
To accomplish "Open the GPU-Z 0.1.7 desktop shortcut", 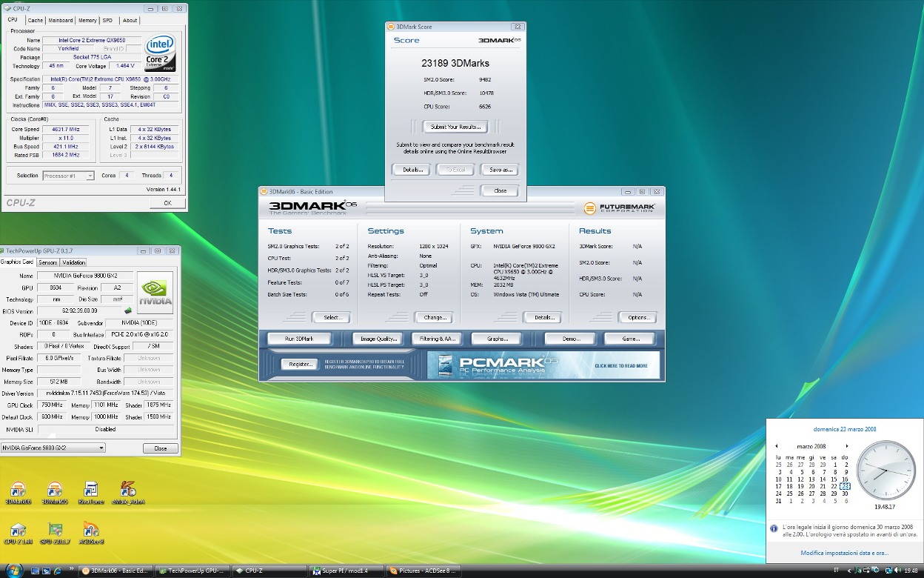I will pyautogui.click(x=54, y=534).
